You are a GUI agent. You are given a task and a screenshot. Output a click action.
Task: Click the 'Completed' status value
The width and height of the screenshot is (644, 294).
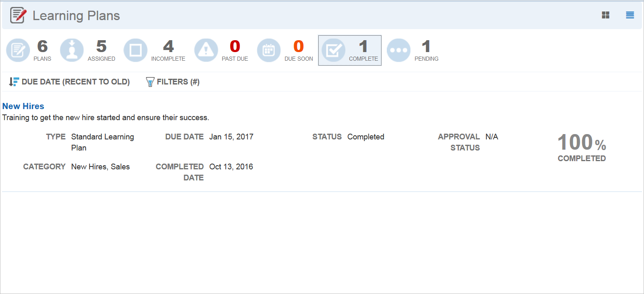[x=366, y=137]
